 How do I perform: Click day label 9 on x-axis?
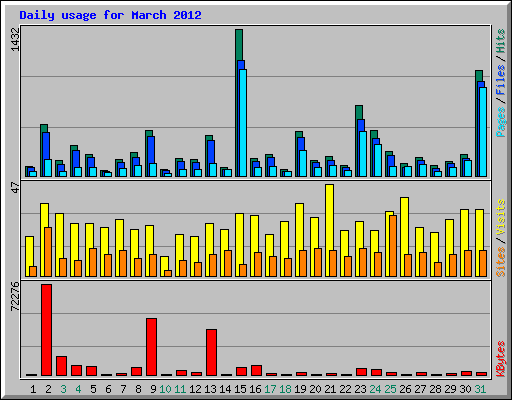(153, 389)
